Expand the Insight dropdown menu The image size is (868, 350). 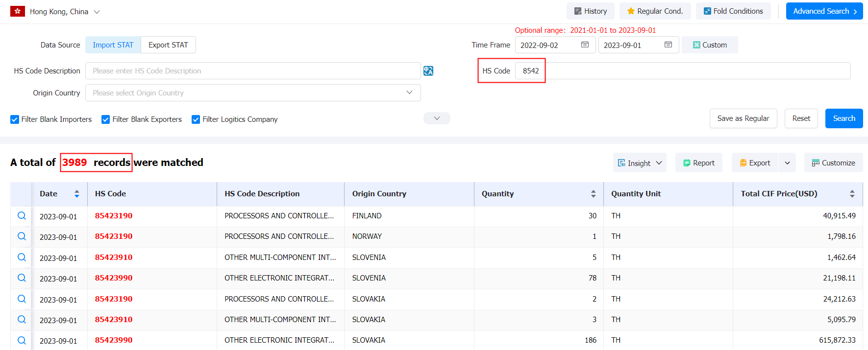(x=640, y=163)
